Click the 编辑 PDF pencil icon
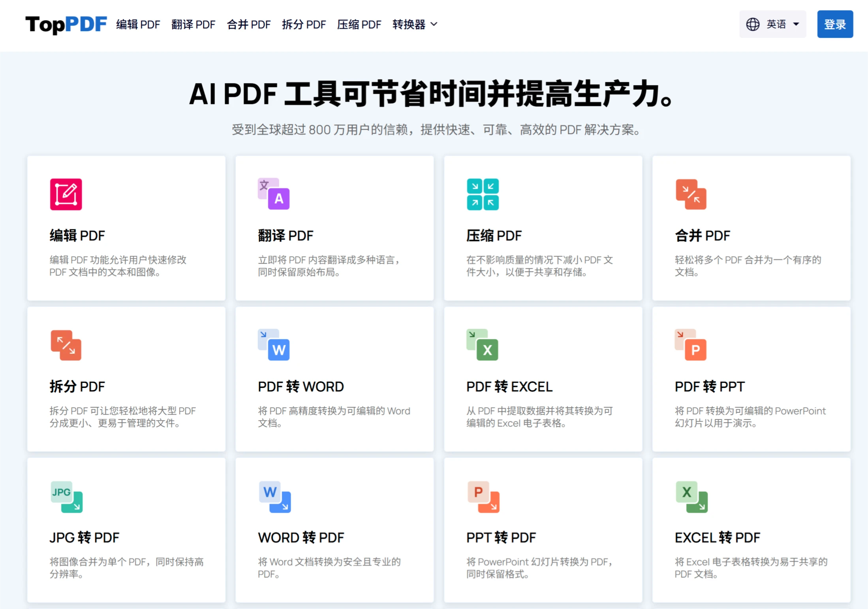Screen dimensions: 868x609 [x=66, y=194]
